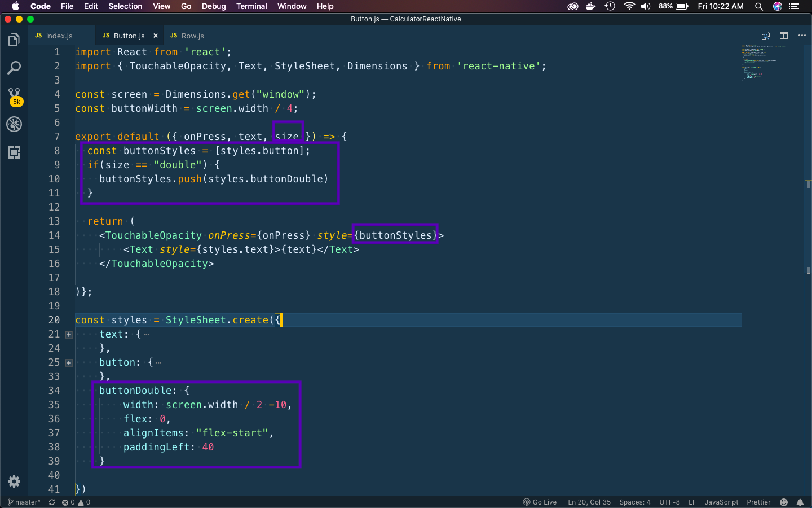The image size is (812, 508).
Task: Open the editor More Actions ellipsis menu
Action: [x=802, y=36]
